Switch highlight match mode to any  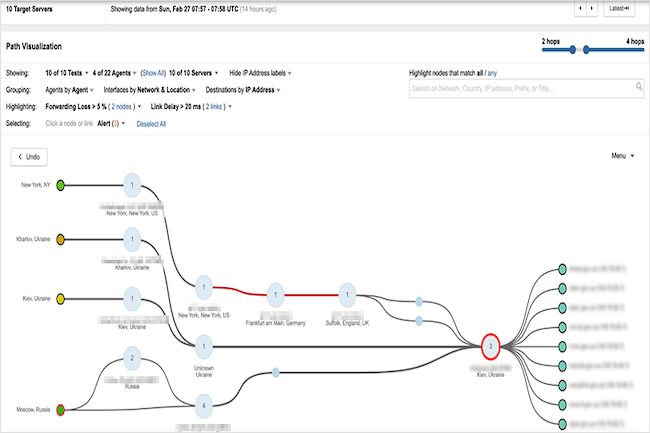[x=491, y=73]
